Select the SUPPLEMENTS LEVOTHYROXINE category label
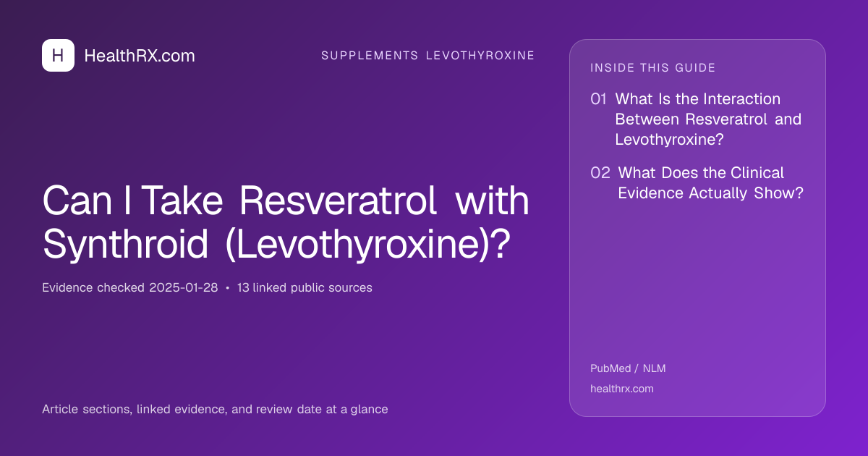 pyautogui.click(x=428, y=56)
